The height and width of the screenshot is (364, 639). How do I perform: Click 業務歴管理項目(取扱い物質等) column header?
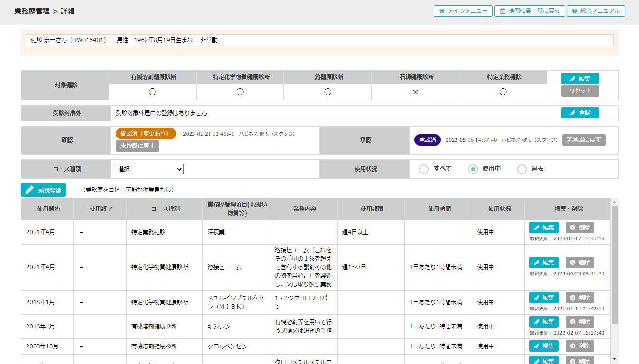click(x=236, y=209)
